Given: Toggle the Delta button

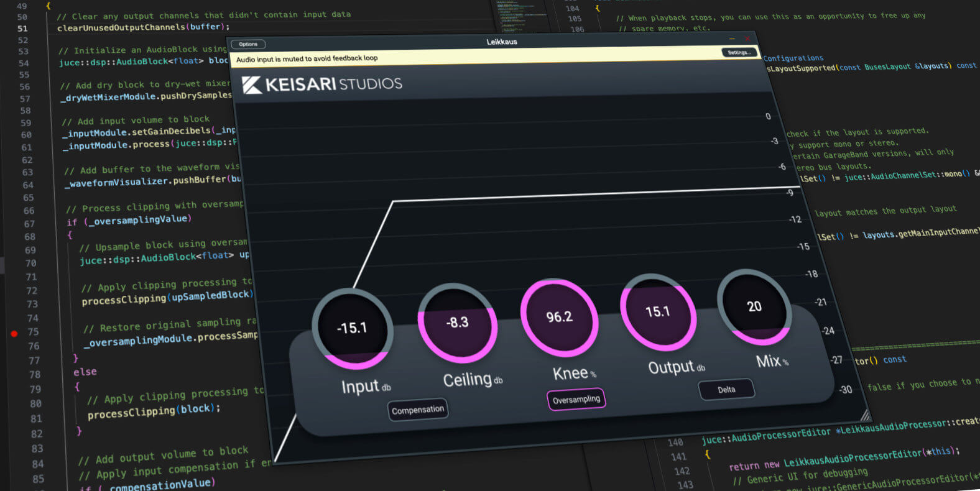Looking at the screenshot, I should 726,390.
